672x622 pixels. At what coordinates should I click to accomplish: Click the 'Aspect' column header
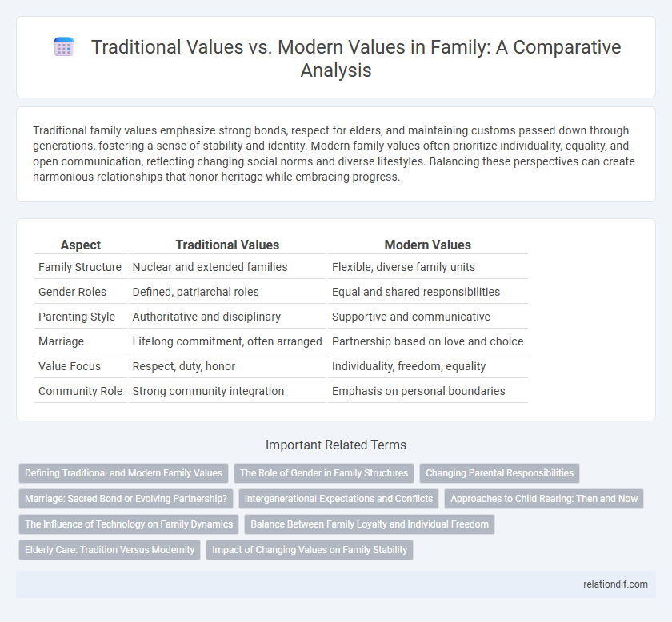tap(80, 245)
